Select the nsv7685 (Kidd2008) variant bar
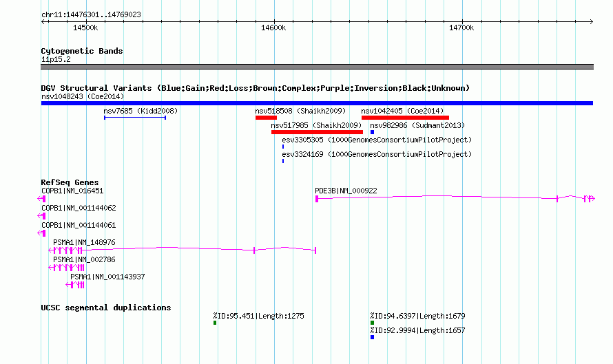The height and width of the screenshot is (364, 613). (135, 118)
